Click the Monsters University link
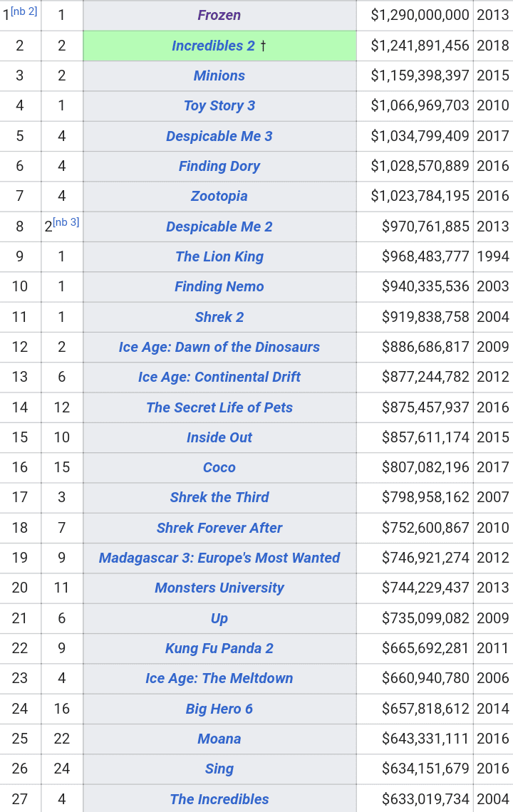 click(219, 588)
